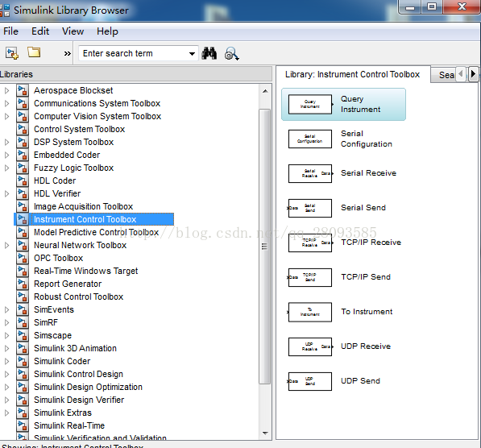This screenshot has width=481, height=448.
Task: Expand the DSP System Toolbox node
Action: pos(6,142)
